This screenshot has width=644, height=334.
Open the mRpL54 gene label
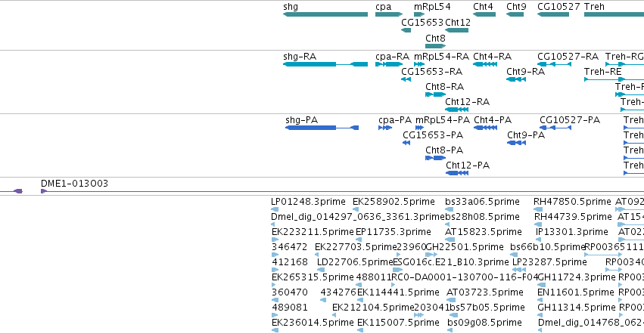point(432,7)
